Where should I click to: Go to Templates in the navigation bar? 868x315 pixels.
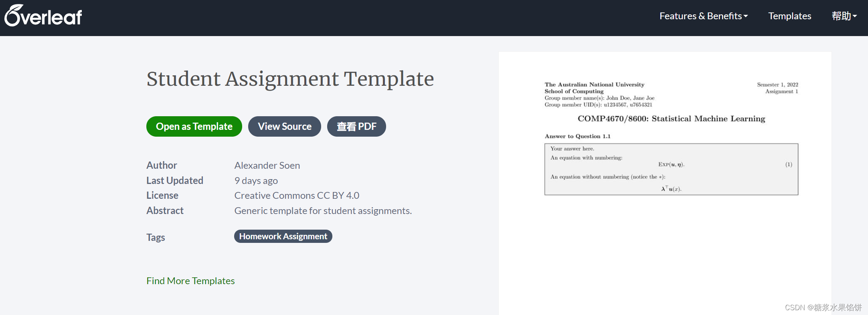pos(789,16)
